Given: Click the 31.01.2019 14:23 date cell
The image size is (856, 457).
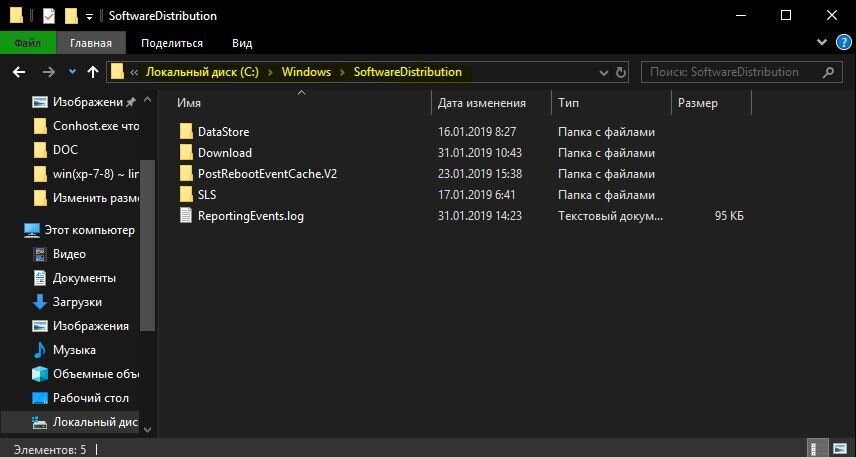Looking at the screenshot, I should [x=480, y=216].
